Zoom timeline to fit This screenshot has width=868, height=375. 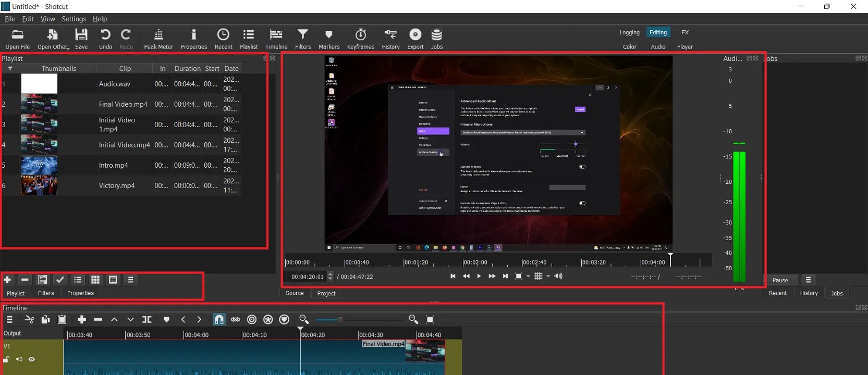tap(430, 319)
